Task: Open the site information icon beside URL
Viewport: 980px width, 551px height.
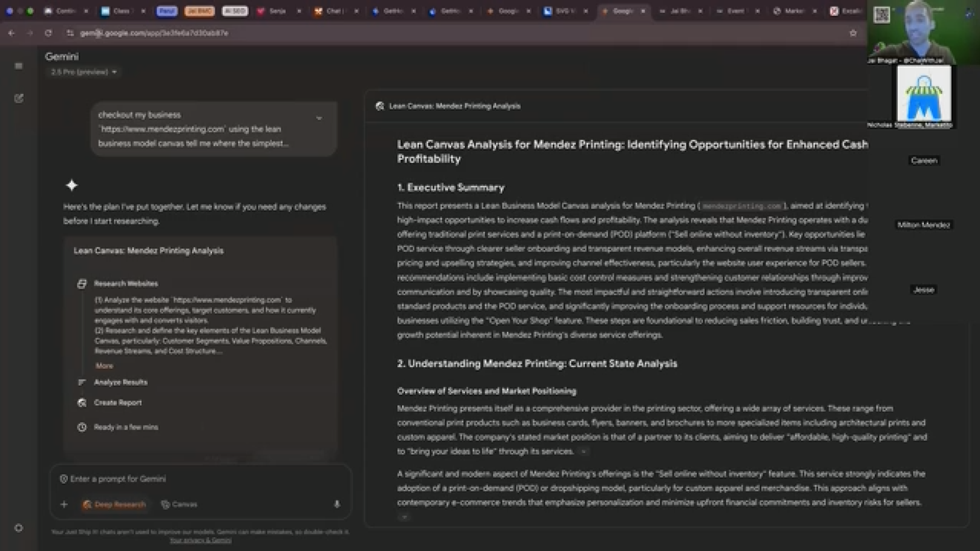Action: pos(70,33)
